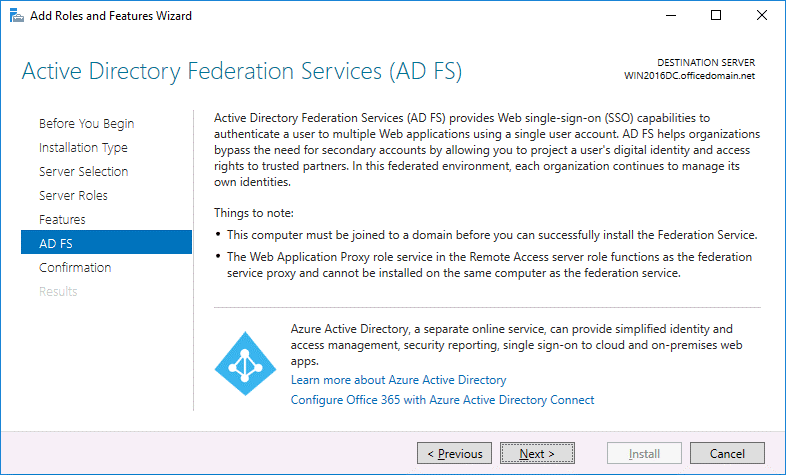Image resolution: width=786 pixels, height=475 pixels.
Task: Open Configure Office 365 with Azure AD Connect link
Action: pos(442,400)
